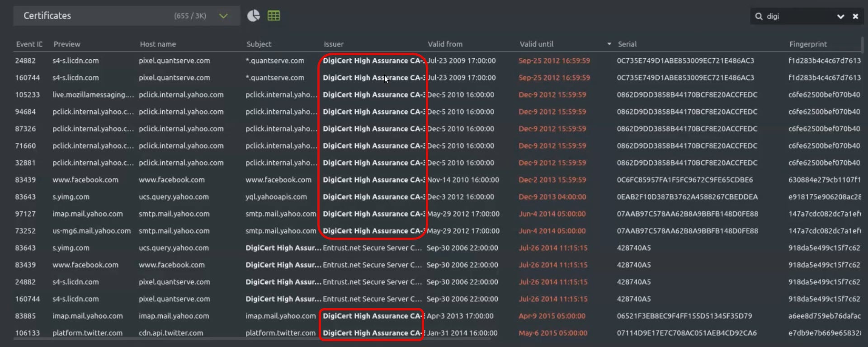Click event ID 97127
This screenshot has height=347, width=868.
[25, 214]
